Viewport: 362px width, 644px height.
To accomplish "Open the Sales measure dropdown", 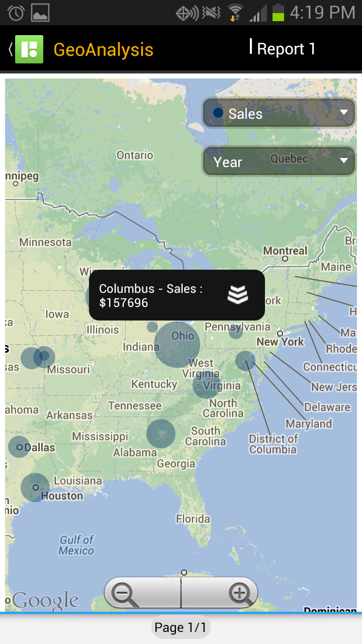I will pyautogui.click(x=279, y=113).
